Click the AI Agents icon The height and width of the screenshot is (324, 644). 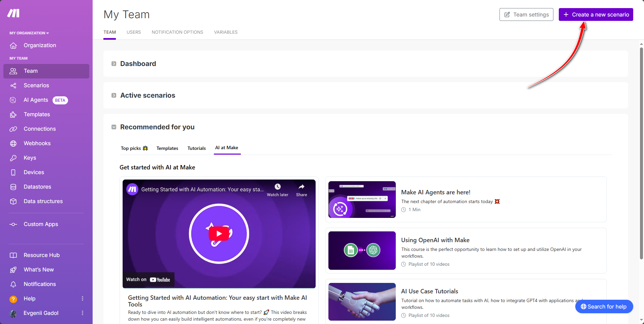pyautogui.click(x=13, y=100)
